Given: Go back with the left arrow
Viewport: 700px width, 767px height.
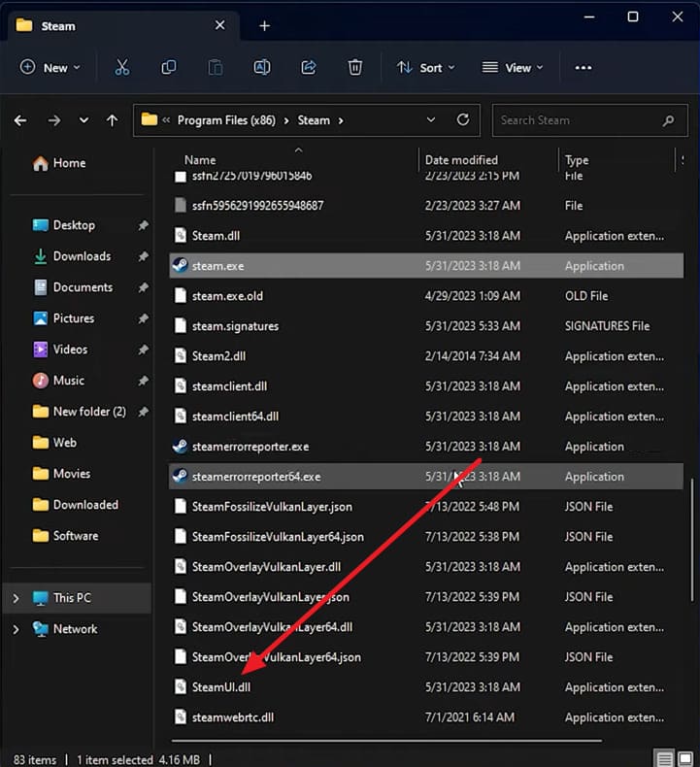Looking at the screenshot, I should click(x=20, y=120).
